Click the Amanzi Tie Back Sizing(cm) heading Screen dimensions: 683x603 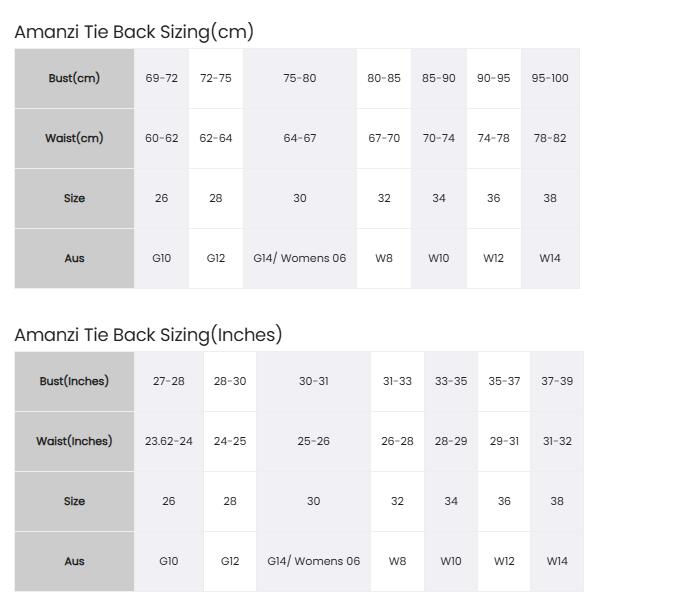tap(134, 32)
